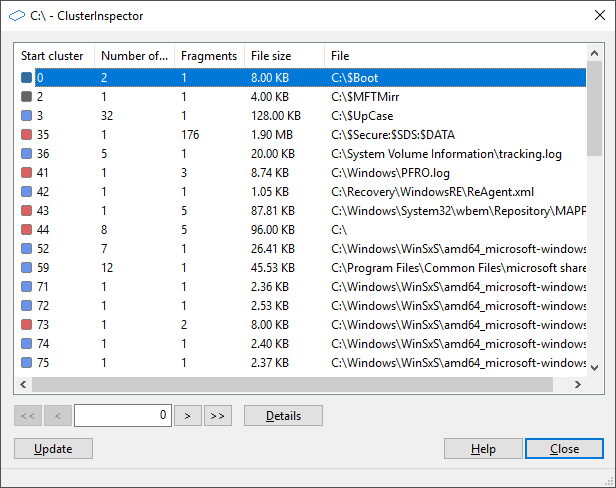This screenshot has height=488, width=616.
Task: Click the Update button
Action: click(x=53, y=449)
